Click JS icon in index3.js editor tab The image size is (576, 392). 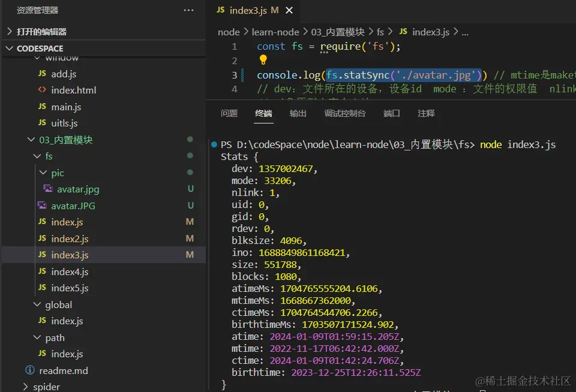click(220, 10)
